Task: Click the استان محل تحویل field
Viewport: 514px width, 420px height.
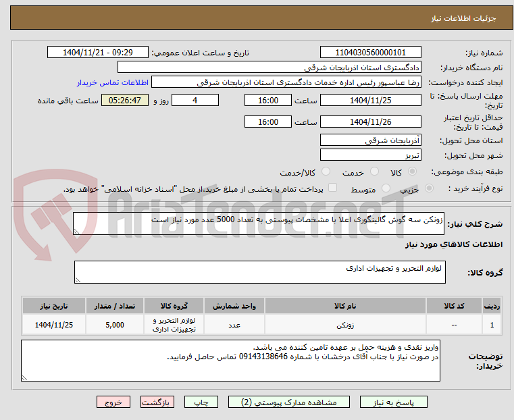Action: click(x=370, y=140)
